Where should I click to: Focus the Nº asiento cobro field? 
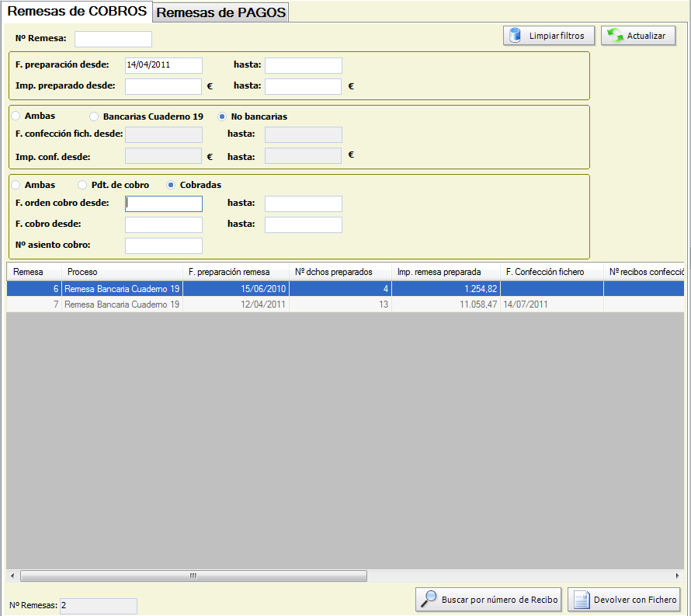coord(164,246)
